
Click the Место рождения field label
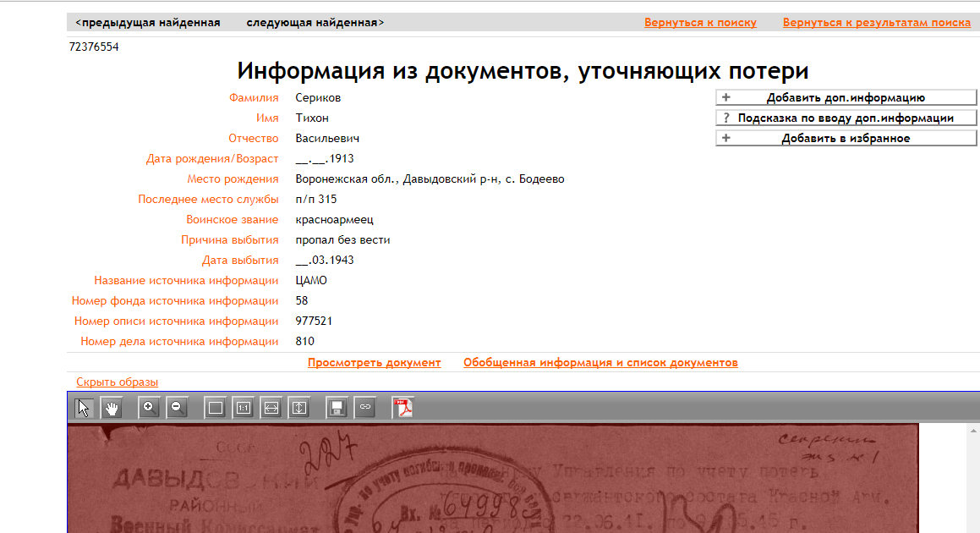coord(233,179)
